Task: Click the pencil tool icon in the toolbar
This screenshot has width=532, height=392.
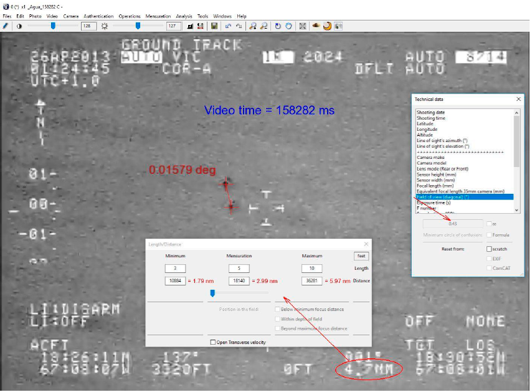Action: (6, 26)
